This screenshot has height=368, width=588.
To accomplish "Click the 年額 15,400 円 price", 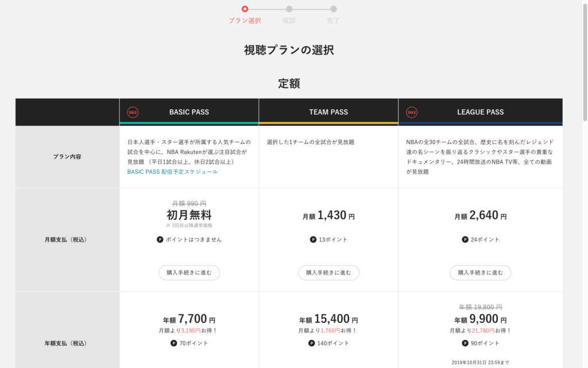I will (x=328, y=319).
